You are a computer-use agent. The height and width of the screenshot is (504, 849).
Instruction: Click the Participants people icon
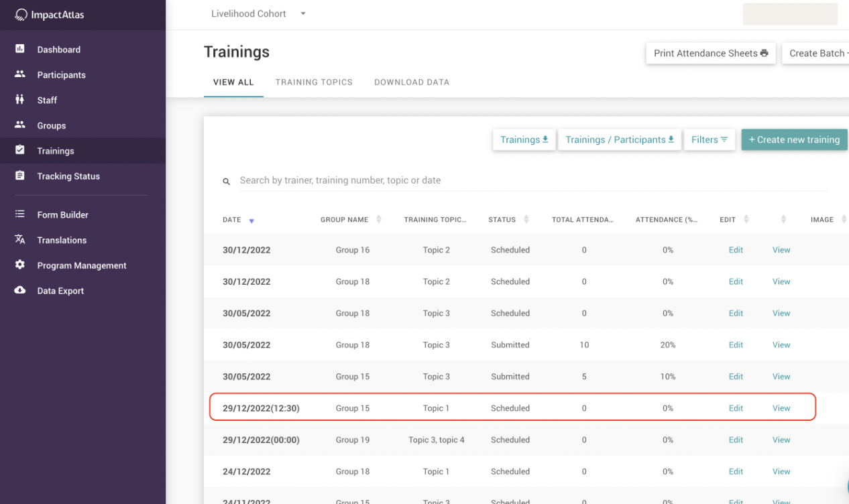20,74
